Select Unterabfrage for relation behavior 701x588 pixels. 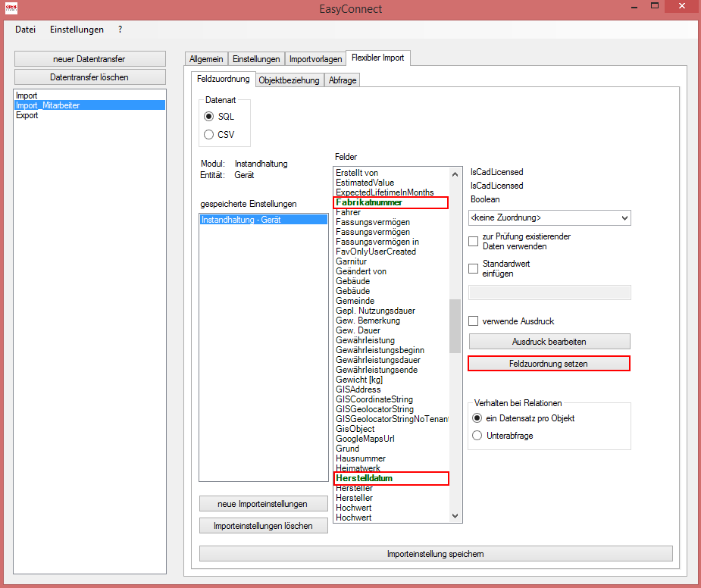point(477,435)
